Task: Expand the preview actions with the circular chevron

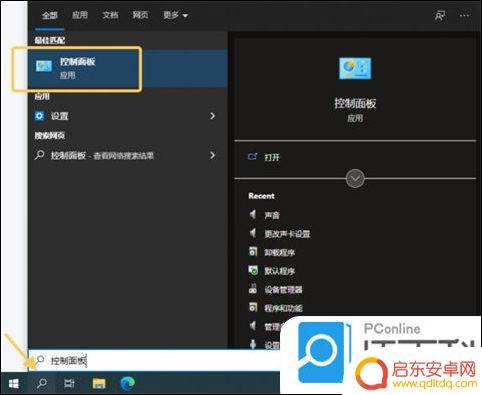Action: pyautogui.click(x=355, y=179)
